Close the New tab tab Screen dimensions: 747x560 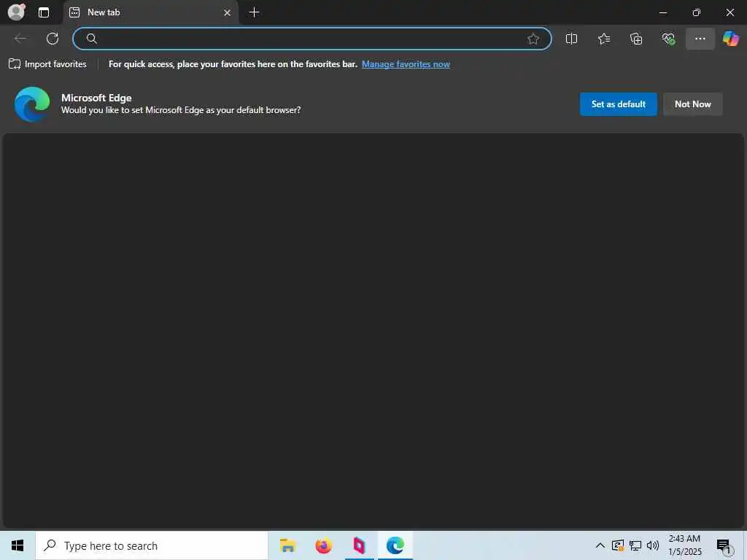coord(228,12)
